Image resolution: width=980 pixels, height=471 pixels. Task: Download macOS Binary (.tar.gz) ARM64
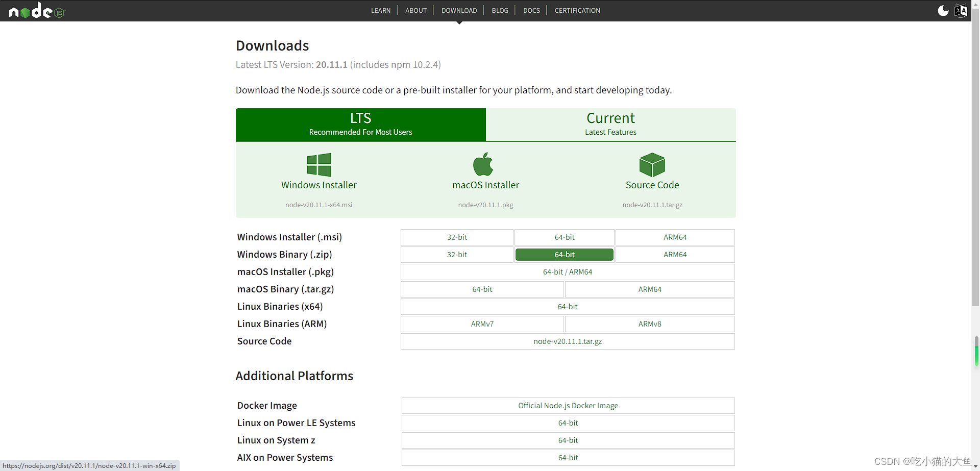point(650,289)
